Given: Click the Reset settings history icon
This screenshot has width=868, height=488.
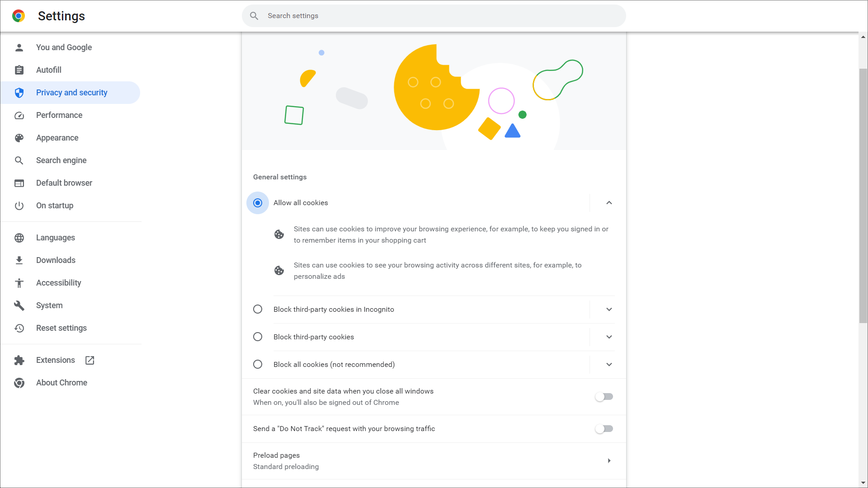Looking at the screenshot, I should 19,328.
